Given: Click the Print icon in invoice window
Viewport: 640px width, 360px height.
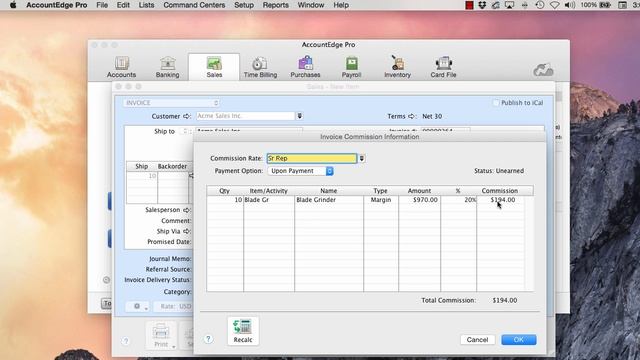Looking at the screenshot, I should [x=161, y=336].
